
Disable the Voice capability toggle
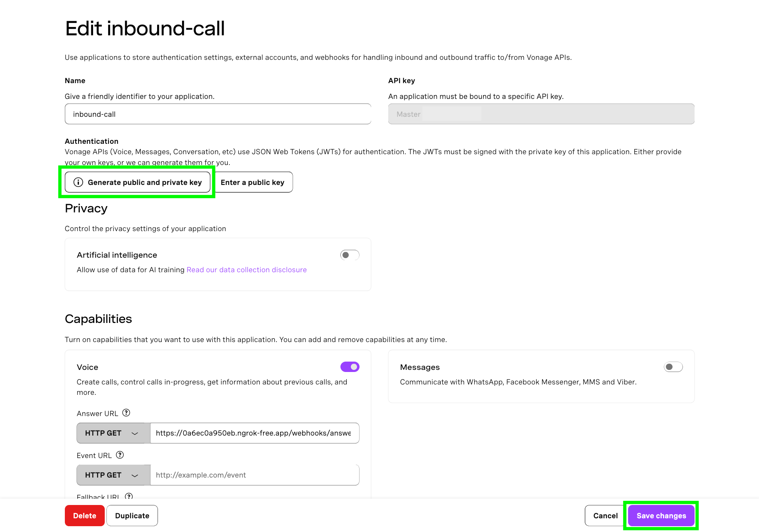coord(350,367)
